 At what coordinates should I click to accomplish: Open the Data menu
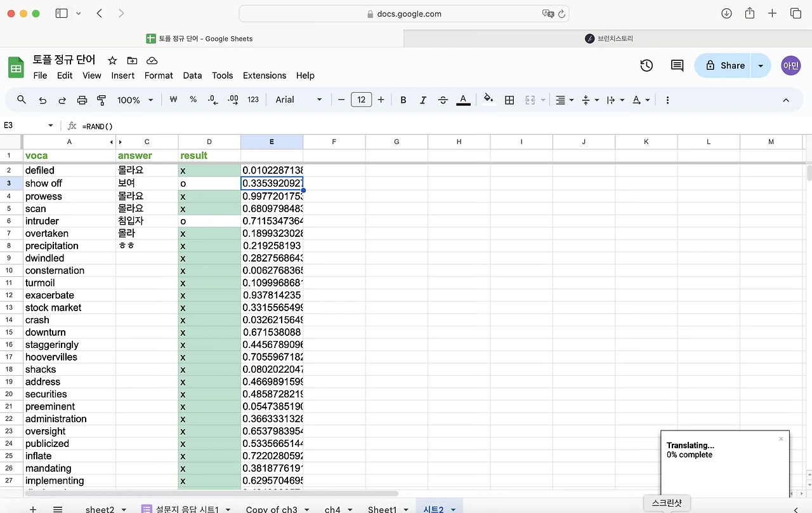tap(192, 76)
